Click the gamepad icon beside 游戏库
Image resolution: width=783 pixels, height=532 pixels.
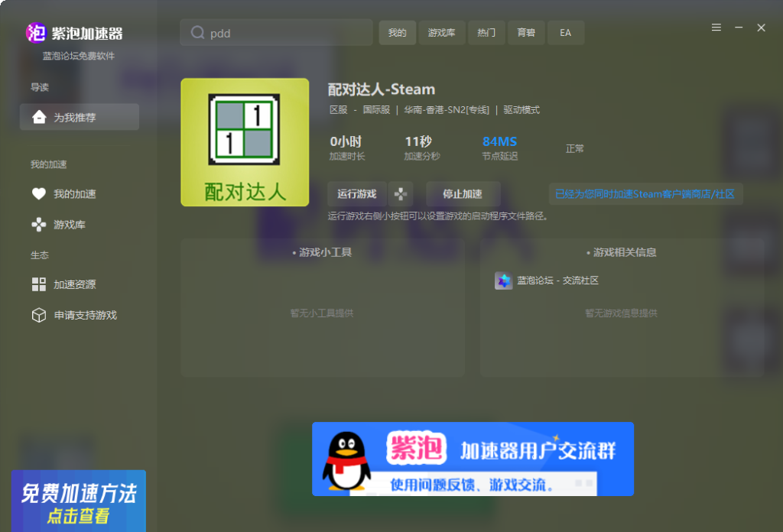coord(38,225)
